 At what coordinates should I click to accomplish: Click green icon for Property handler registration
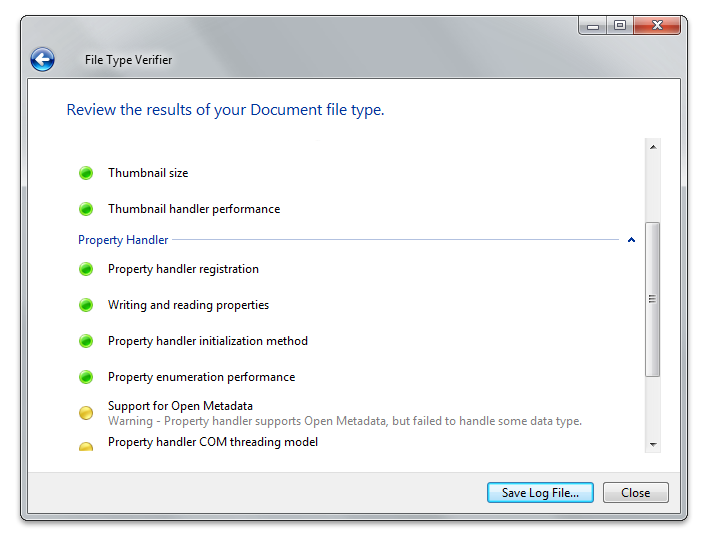[x=86, y=269]
